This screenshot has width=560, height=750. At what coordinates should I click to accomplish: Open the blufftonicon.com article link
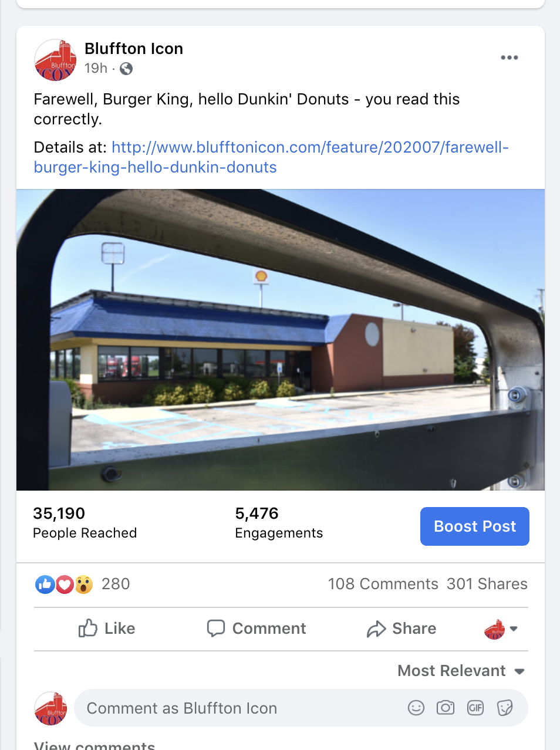pyautogui.click(x=271, y=157)
